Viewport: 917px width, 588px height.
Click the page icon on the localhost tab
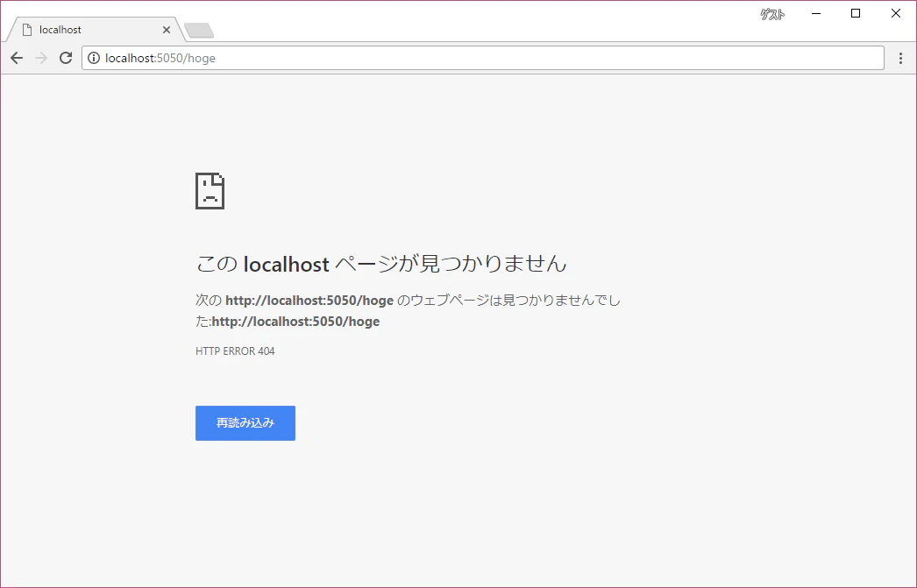[x=27, y=30]
